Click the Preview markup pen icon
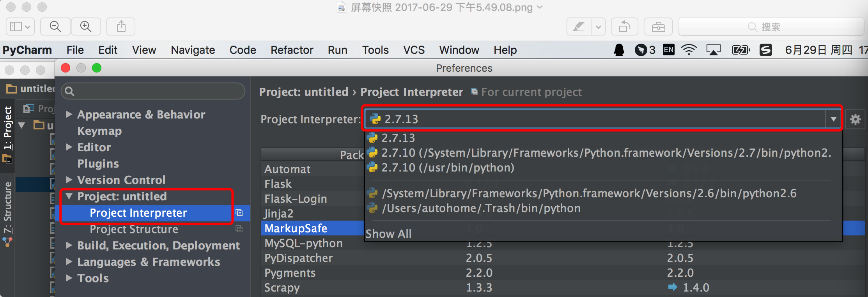868x297 pixels. [579, 27]
